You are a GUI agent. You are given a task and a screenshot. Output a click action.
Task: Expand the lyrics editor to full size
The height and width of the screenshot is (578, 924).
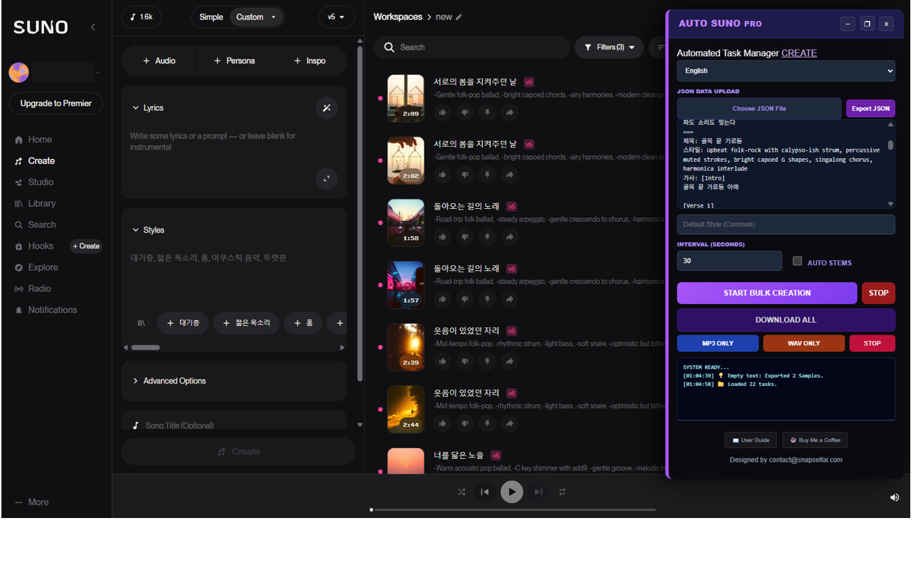[326, 178]
